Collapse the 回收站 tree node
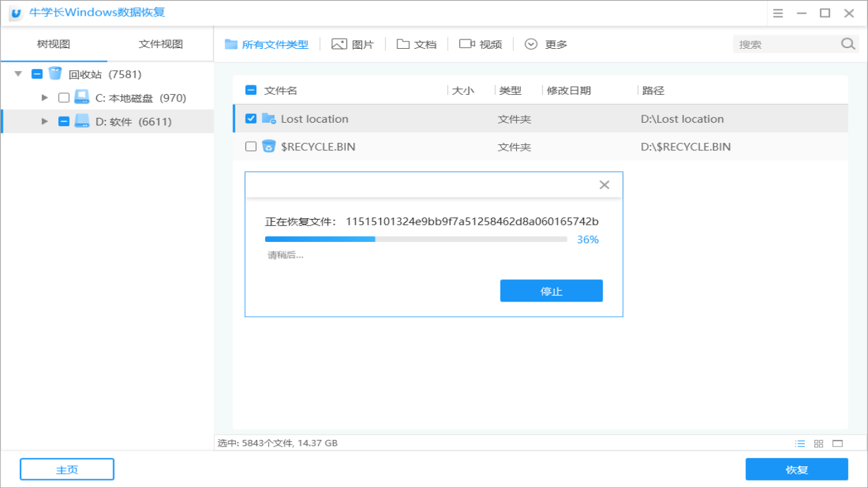The width and height of the screenshot is (868, 488). (16, 73)
